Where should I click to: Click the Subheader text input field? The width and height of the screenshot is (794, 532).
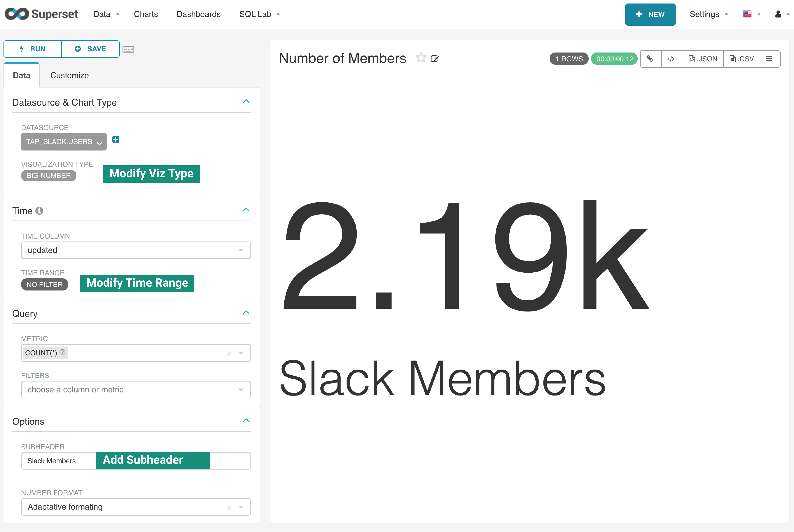58,461
